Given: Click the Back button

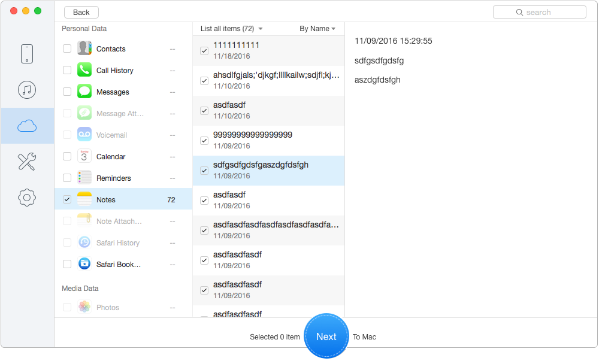Looking at the screenshot, I should pyautogui.click(x=81, y=12).
